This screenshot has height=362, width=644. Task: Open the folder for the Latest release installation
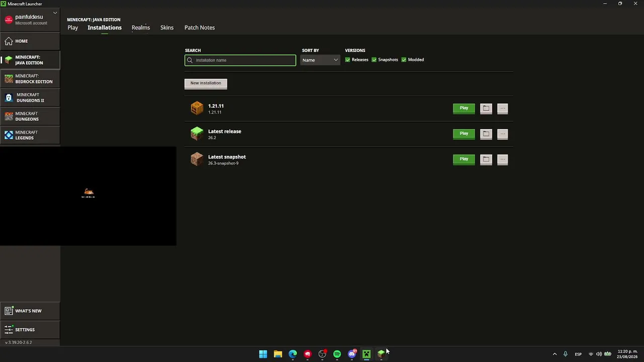tap(486, 134)
